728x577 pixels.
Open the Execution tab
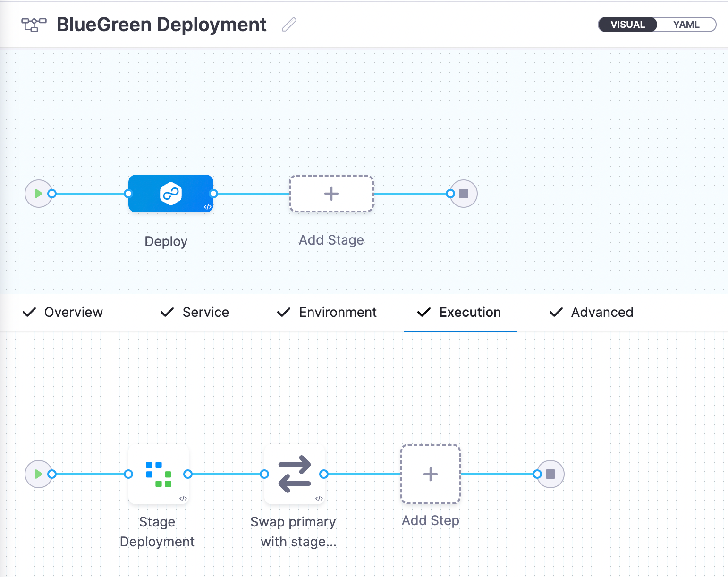(460, 312)
